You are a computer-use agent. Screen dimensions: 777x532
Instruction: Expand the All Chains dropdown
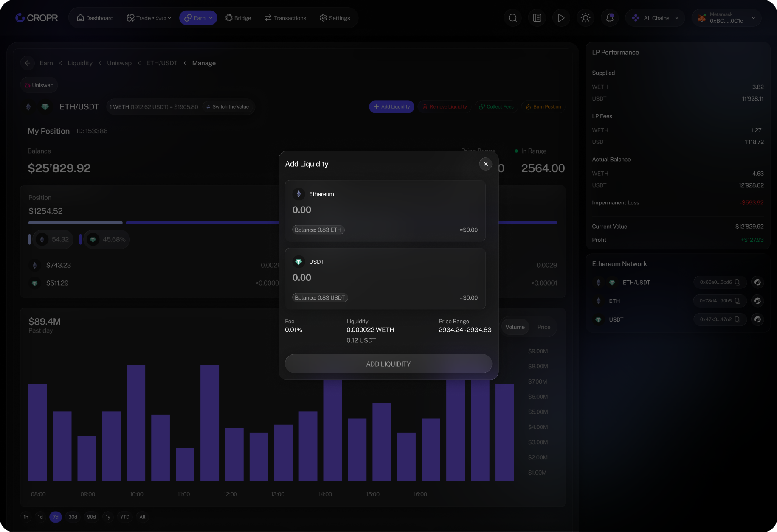[x=655, y=18]
